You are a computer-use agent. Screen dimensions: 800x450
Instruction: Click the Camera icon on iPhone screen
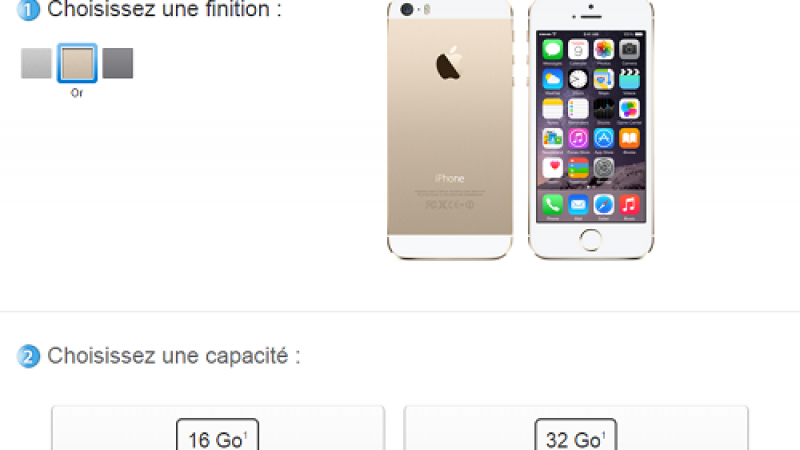tap(629, 49)
